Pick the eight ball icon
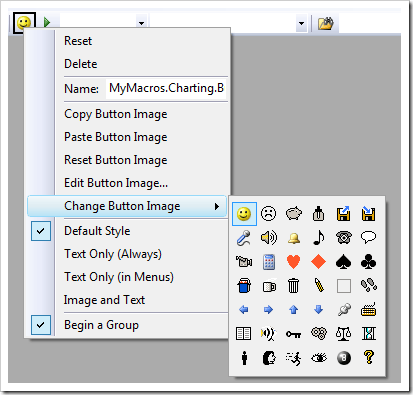Viewport: 413px width, 395px height. click(x=344, y=358)
